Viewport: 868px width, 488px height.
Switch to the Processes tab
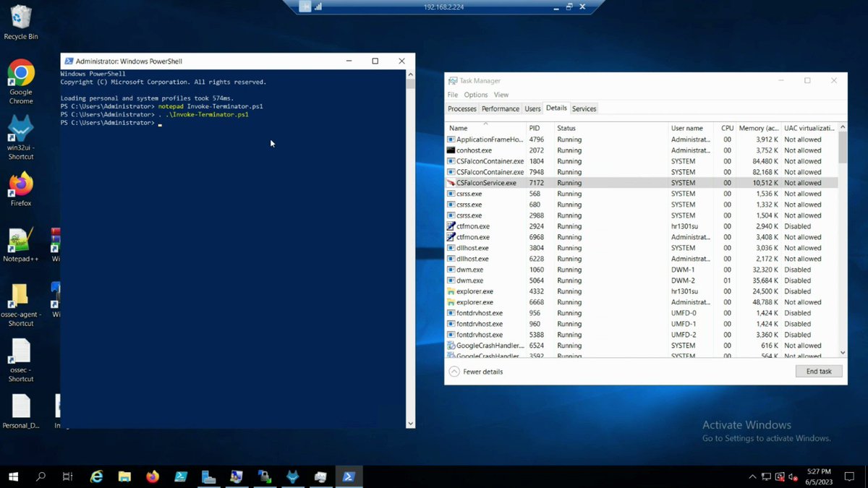(x=462, y=108)
